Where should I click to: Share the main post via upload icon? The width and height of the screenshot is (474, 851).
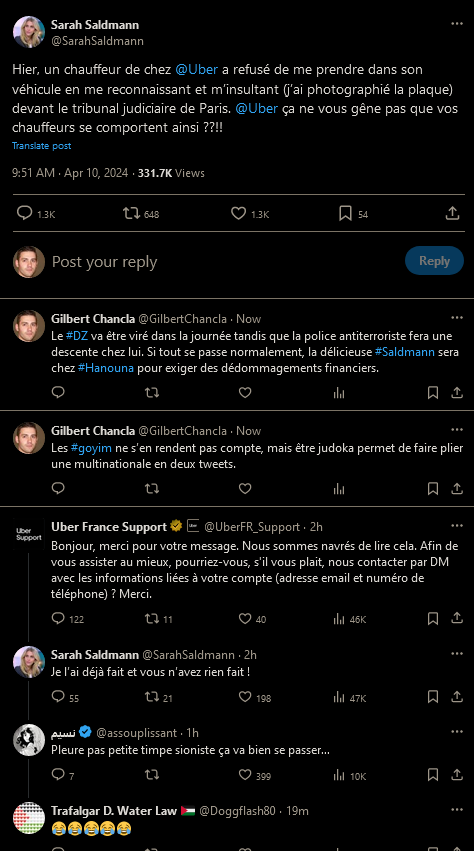[452, 214]
